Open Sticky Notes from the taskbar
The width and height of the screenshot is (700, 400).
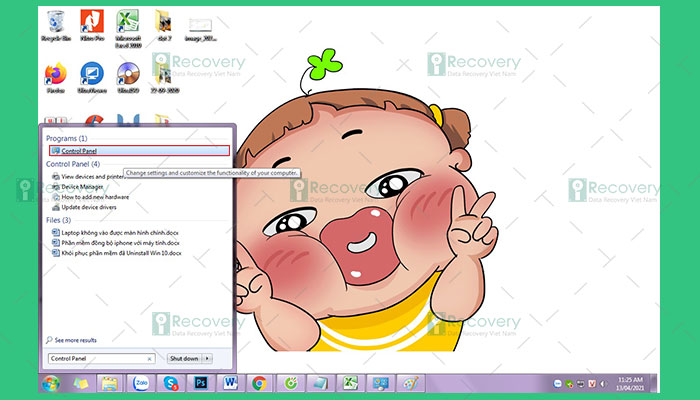click(x=81, y=383)
